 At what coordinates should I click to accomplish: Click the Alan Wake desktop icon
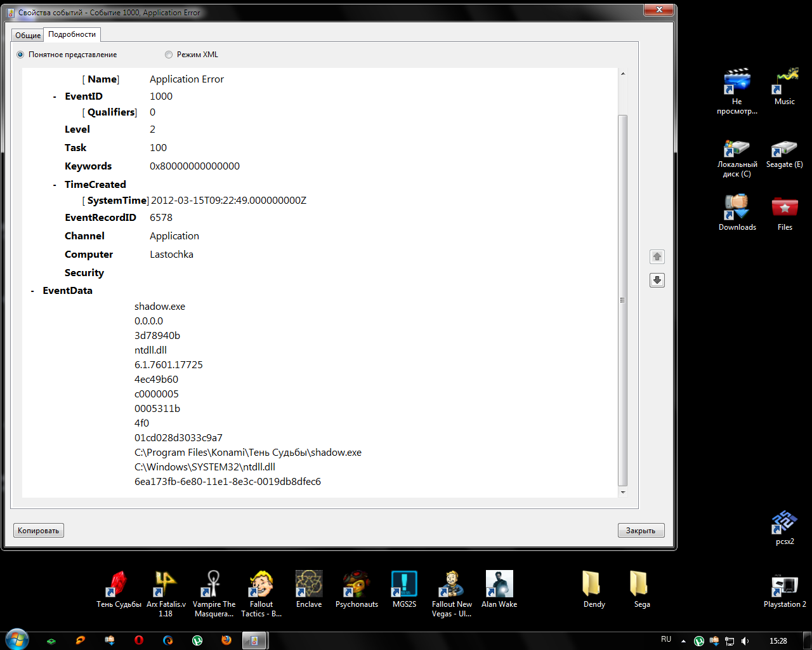click(499, 589)
